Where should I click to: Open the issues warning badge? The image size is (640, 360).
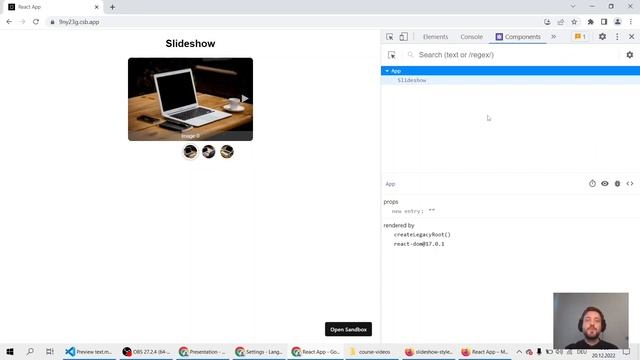click(x=580, y=37)
